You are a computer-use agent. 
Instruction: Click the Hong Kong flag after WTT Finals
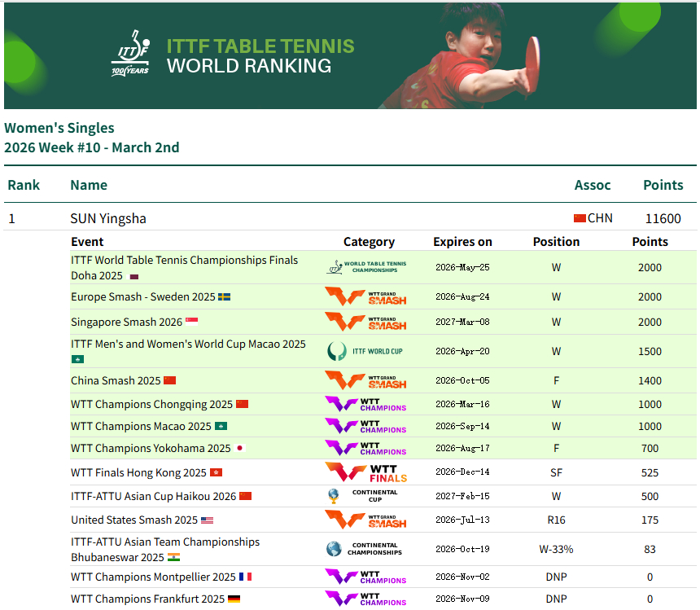pyautogui.click(x=216, y=472)
